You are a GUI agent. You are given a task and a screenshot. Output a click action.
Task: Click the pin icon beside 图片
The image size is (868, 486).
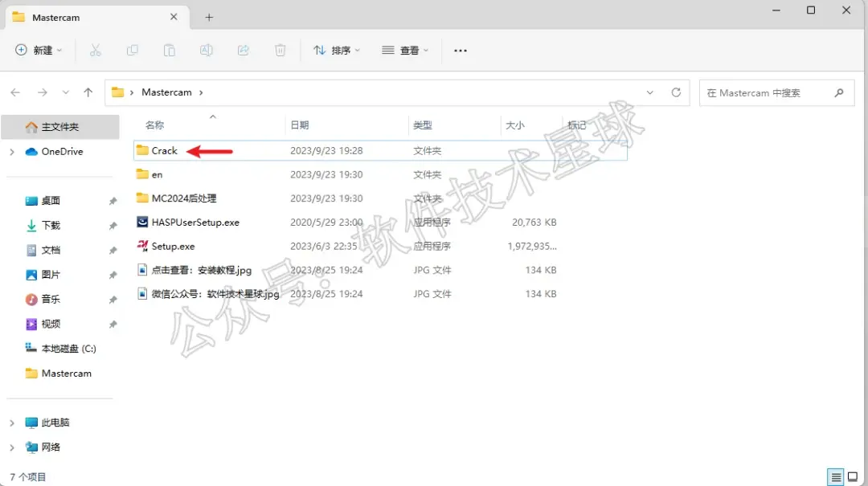(x=113, y=275)
